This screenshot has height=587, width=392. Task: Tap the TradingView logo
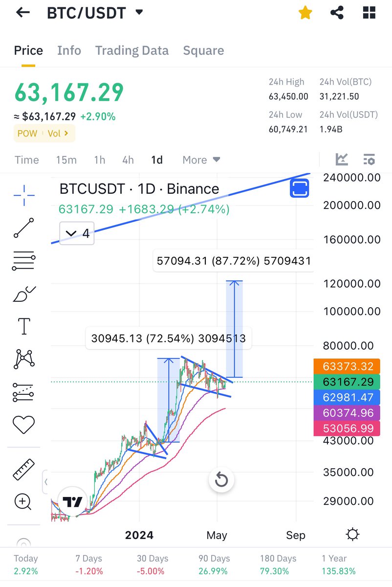(72, 502)
